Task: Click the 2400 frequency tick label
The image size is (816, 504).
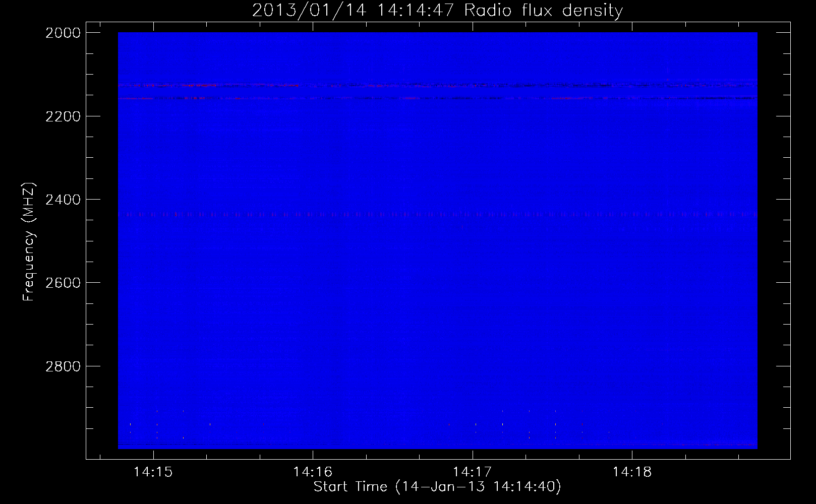Action: pyautogui.click(x=63, y=200)
